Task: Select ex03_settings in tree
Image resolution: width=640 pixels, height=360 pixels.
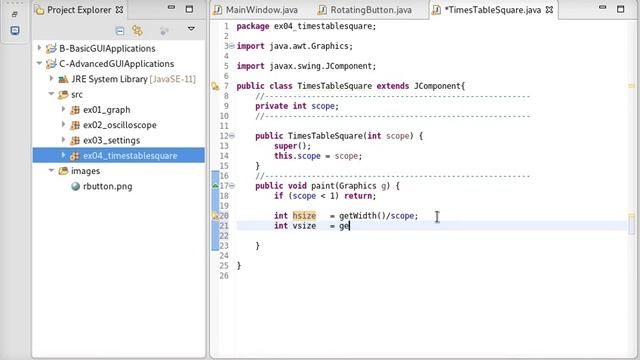Action: (111, 140)
